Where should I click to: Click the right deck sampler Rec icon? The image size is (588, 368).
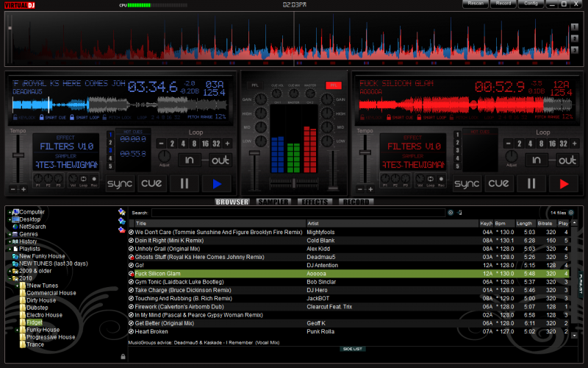(x=442, y=179)
